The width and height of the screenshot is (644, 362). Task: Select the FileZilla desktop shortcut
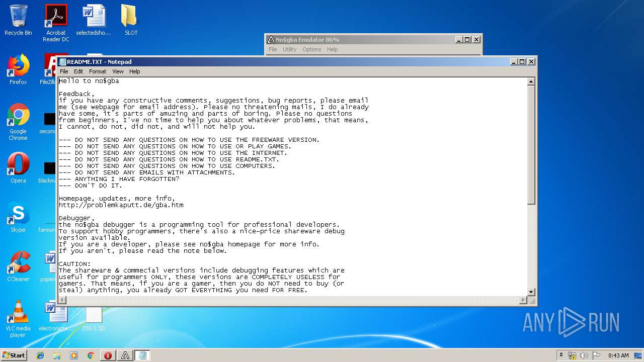(49, 69)
